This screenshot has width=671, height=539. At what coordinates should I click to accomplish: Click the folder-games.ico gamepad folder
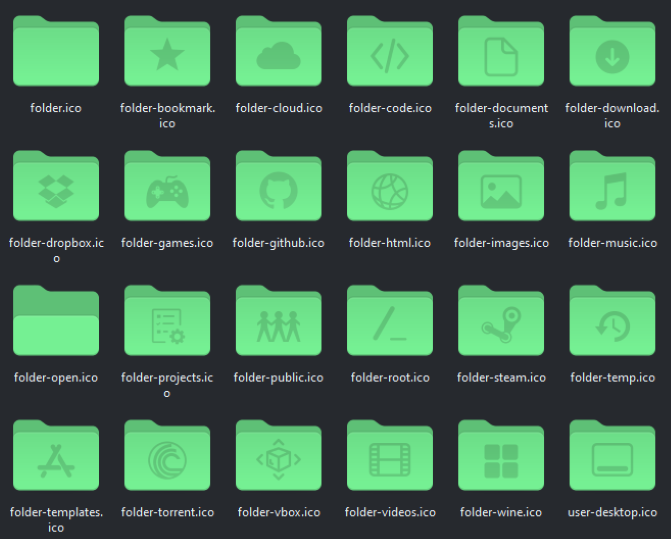[x=167, y=189]
